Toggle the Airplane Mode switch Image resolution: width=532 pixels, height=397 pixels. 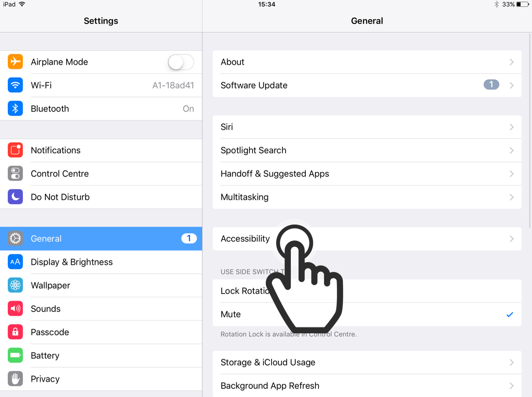click(x=181, y=62)
